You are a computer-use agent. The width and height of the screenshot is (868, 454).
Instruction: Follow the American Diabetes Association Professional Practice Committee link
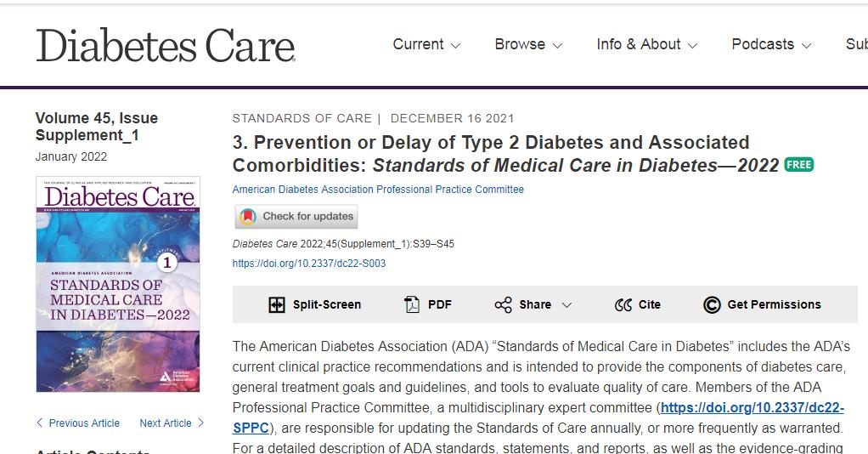tap(378, 190)
